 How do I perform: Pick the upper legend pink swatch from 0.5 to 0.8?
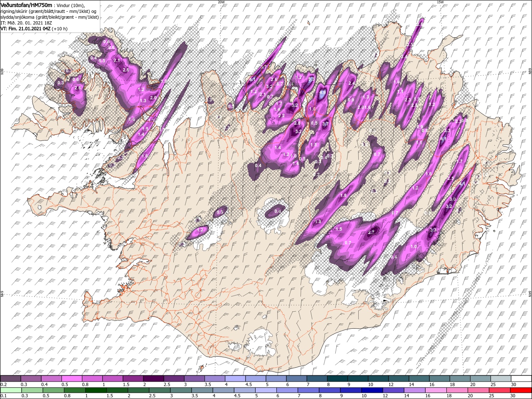coord(72,379)
